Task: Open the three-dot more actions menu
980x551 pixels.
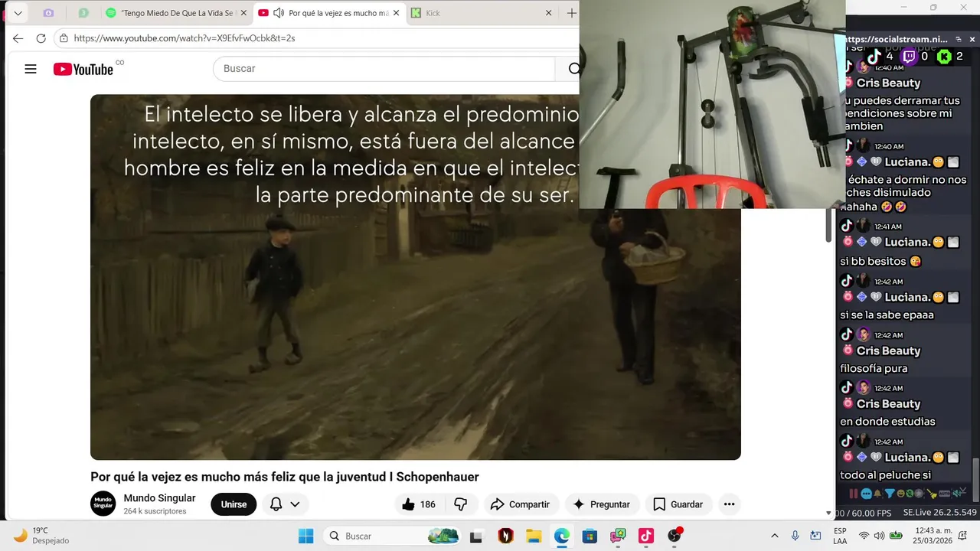Action: 729,504
